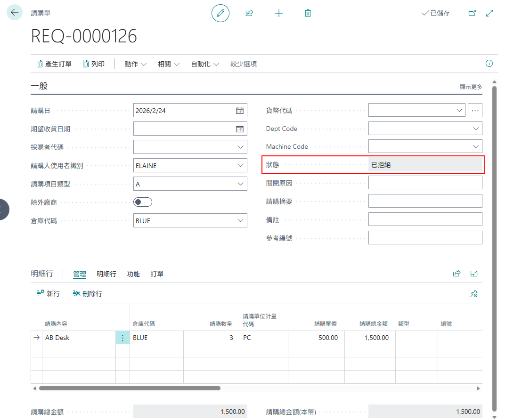Expand the 貨幣代碼 dropdown
Viewport: 514px width, 420px height.
(459, 110)
